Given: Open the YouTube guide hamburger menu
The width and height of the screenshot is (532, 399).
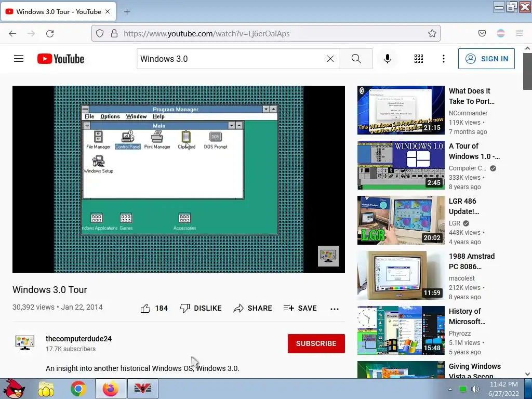Looking at the screenshot, I should point(19,59).
